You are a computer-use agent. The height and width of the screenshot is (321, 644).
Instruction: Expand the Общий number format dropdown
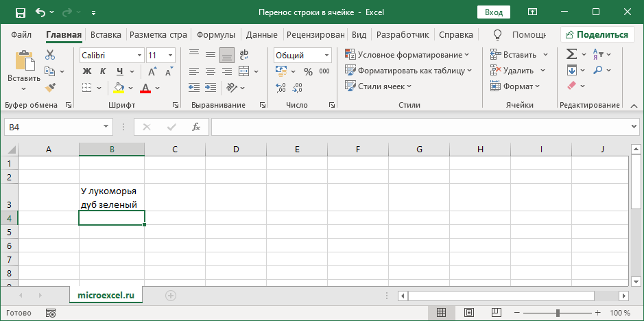[326, 55]
